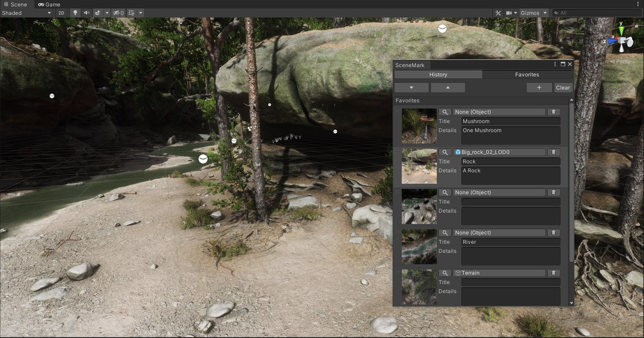The height and width of the screenshot is (338, 644).
Task: Search icon for the untitled third favorite
Action: coord(445,193)
